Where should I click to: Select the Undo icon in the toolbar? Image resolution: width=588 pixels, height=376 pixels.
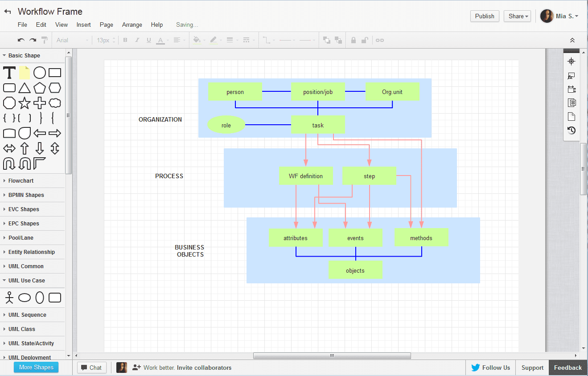[x=21, y=40]
